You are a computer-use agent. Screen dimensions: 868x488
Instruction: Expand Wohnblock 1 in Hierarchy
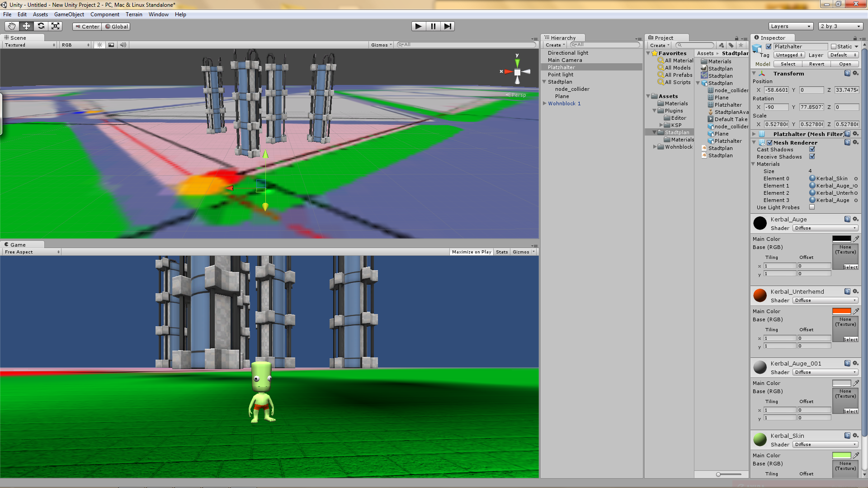[x=545, y=103]
